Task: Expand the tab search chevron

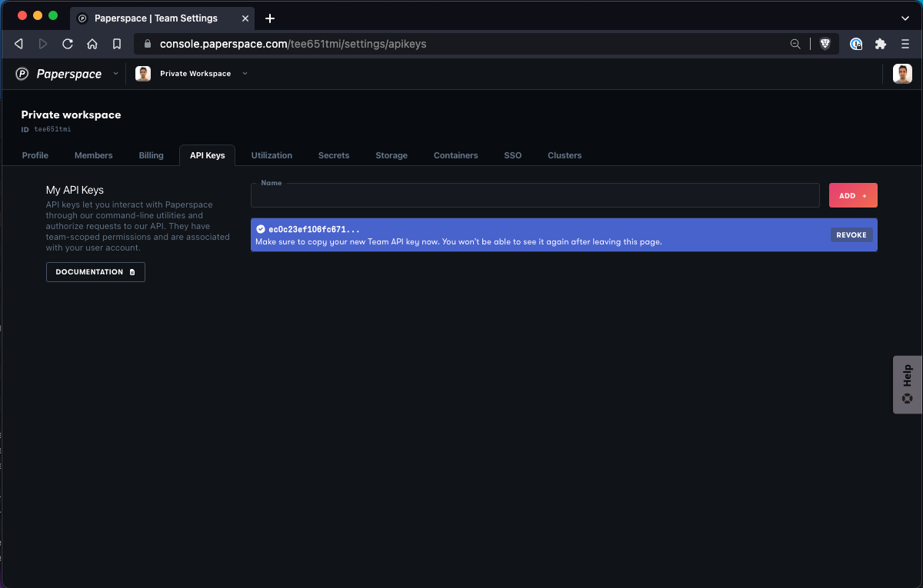Action: 905,18
